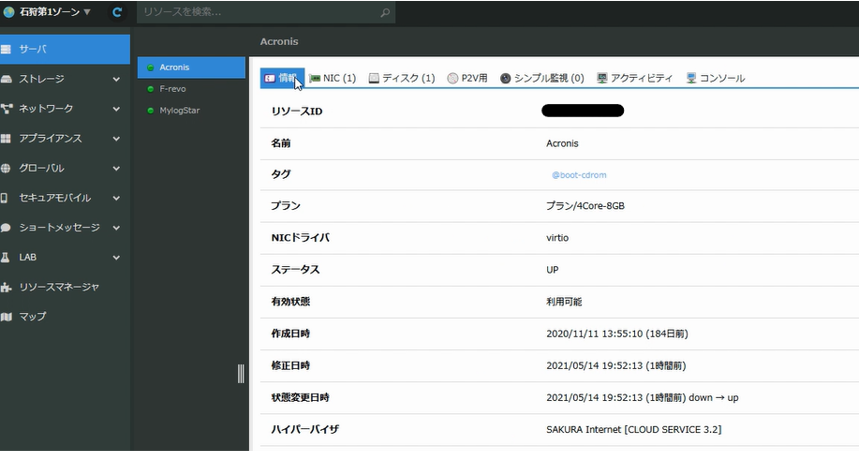Open the ストレージ sidebar menu
Image resolution: width=859 pixels, height=451 pixels.
(x=65, y=79)
